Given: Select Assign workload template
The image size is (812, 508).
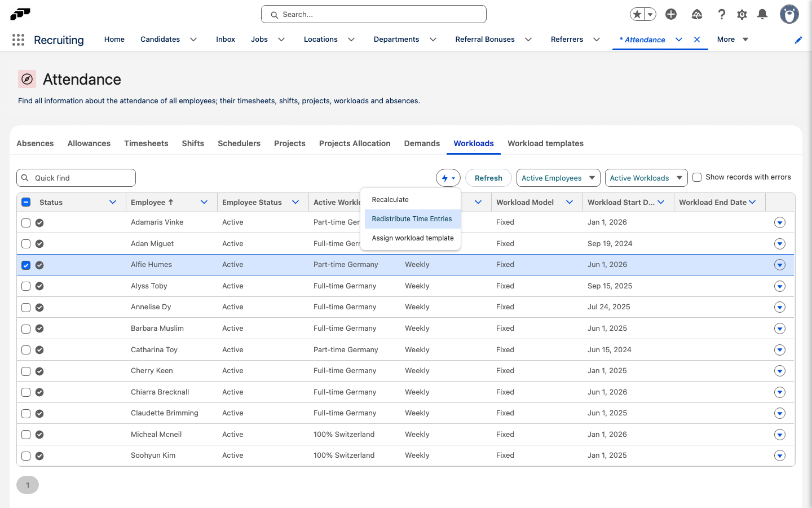Looking at the screenshot, I should click(x=413, y=238).
